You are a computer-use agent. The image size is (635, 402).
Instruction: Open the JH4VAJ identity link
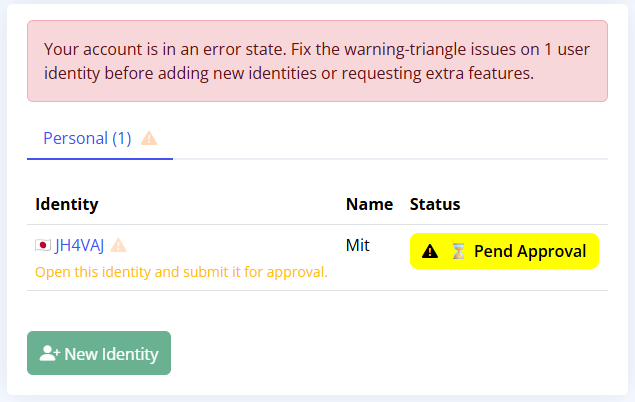[x=79, y=245]
